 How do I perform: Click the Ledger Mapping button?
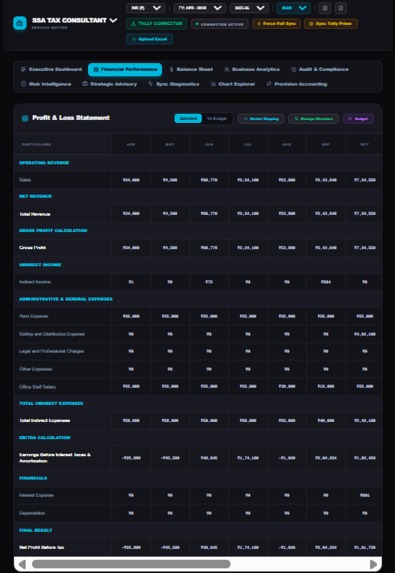261,119
